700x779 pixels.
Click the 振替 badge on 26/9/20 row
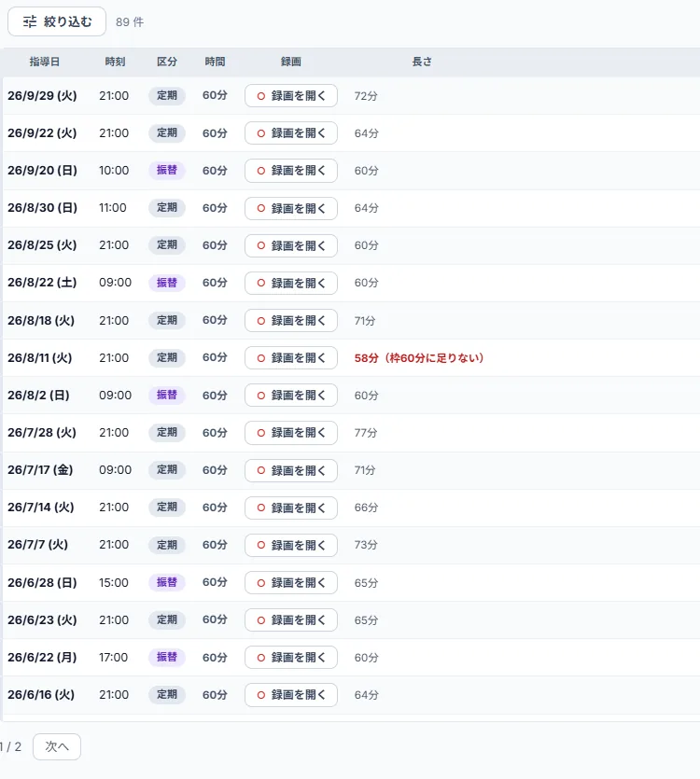[x=166, y=170]
